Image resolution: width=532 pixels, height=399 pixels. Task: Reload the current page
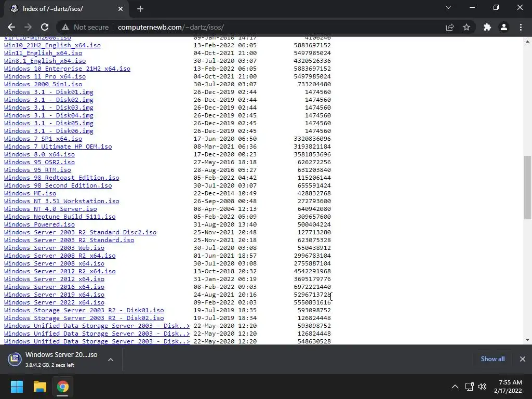[x=45, y=27]
